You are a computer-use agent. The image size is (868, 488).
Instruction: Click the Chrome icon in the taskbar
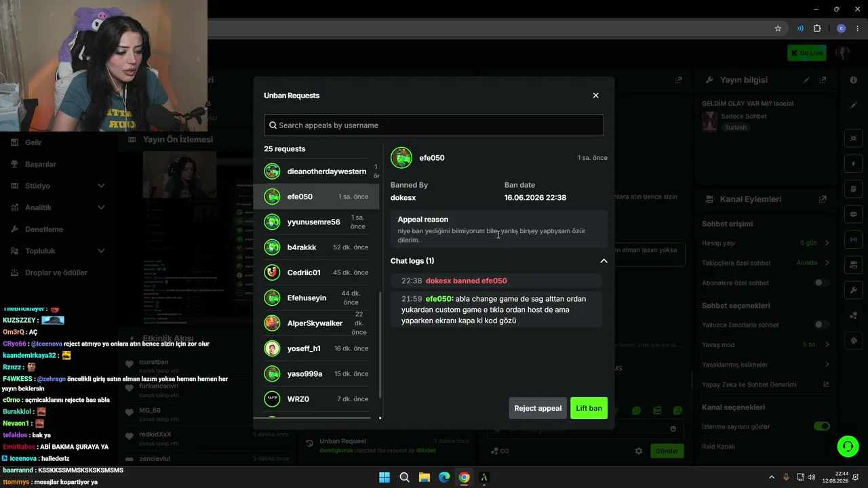(464, 477)
